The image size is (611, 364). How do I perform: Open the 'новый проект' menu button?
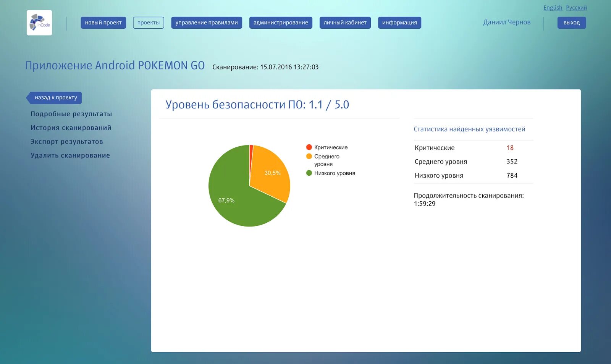103,23
